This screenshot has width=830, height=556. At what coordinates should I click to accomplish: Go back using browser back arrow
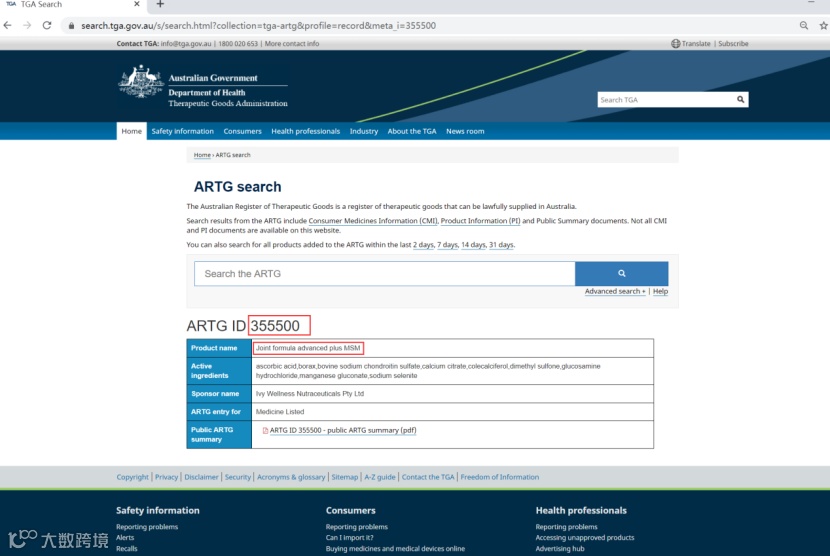pyautogui.click(x=7, y=25)
